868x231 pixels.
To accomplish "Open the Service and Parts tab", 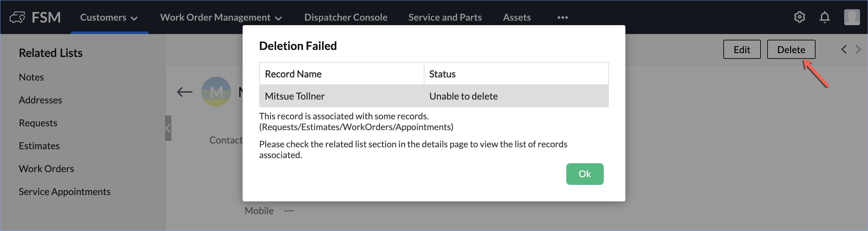I will [445, 17].
